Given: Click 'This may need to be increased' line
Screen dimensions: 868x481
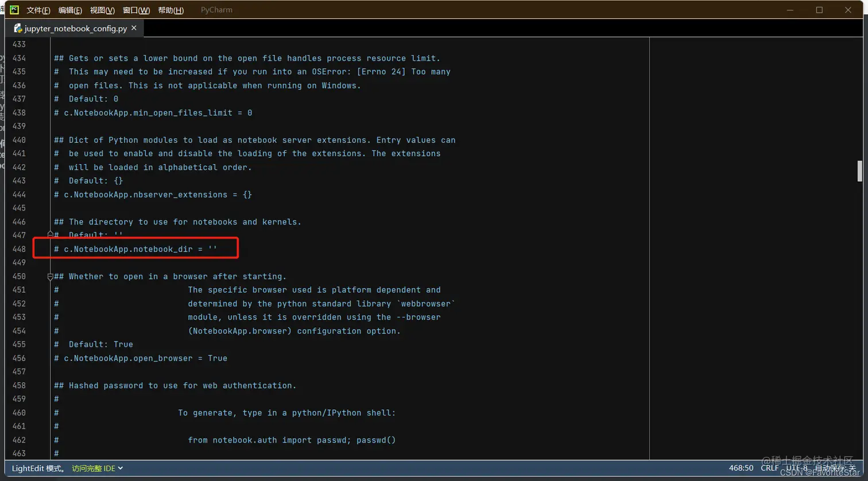Looking at the screenshot, I should pos(252,72).
